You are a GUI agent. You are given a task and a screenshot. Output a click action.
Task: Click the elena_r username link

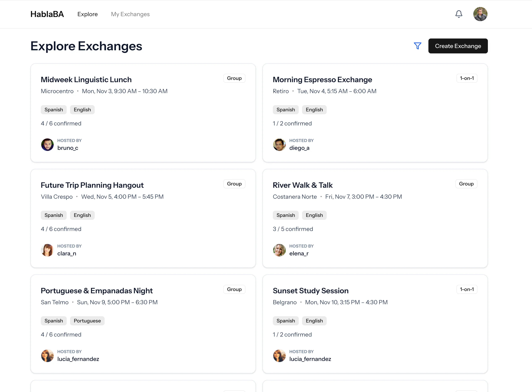[x=299, y=253]
